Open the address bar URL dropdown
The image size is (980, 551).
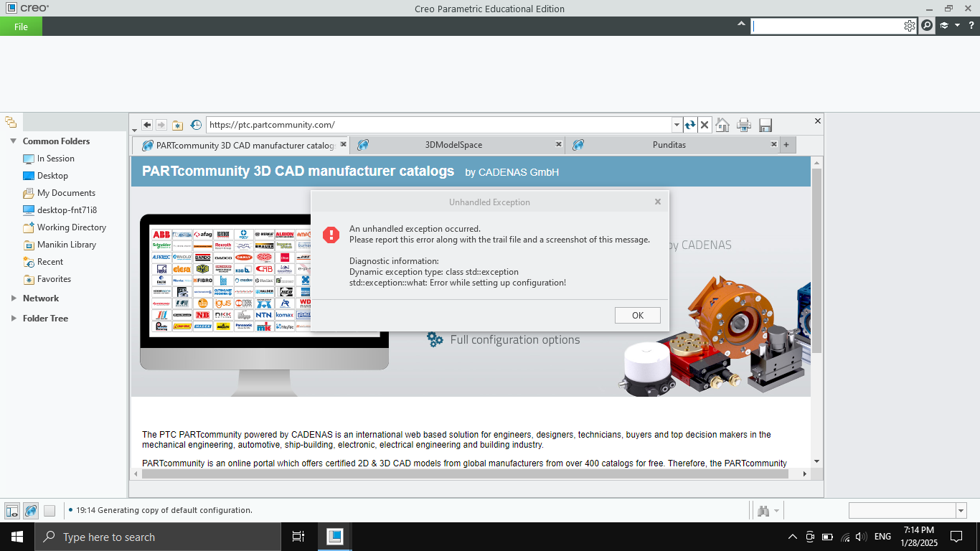point(676,124)
